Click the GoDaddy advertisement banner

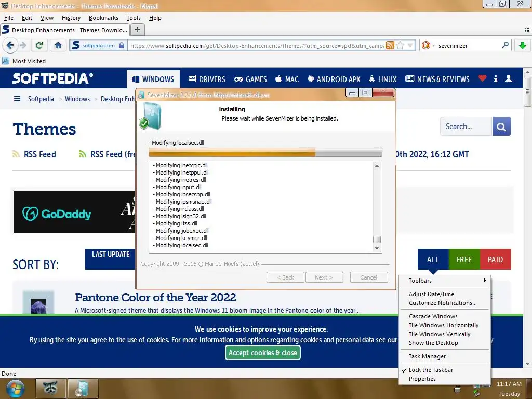point(74,212)
